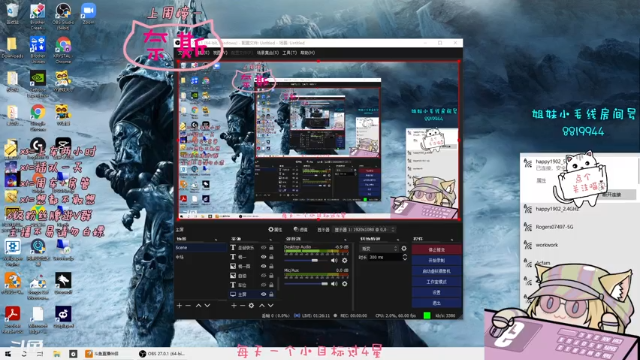
Task: Lock the 榜一图 image source
Action: (x=271, y=266)
